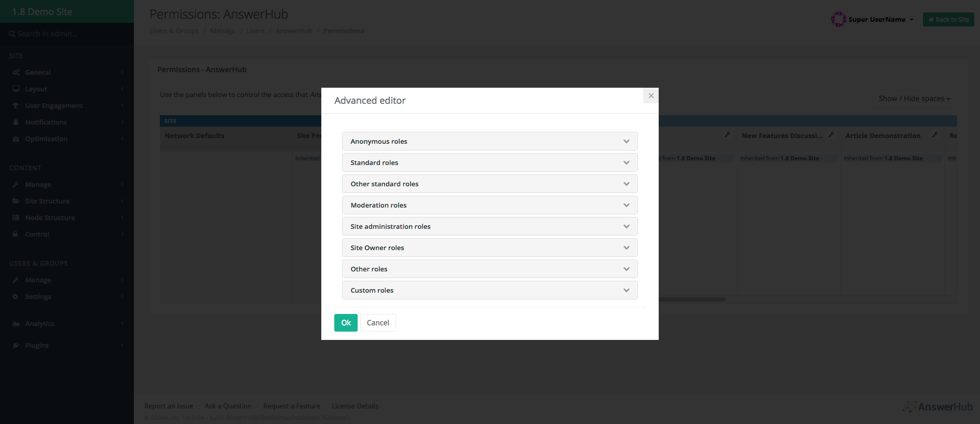Open the Ask a Question footer link
Viewport: 980px width, 424px height.
(228, 406)
